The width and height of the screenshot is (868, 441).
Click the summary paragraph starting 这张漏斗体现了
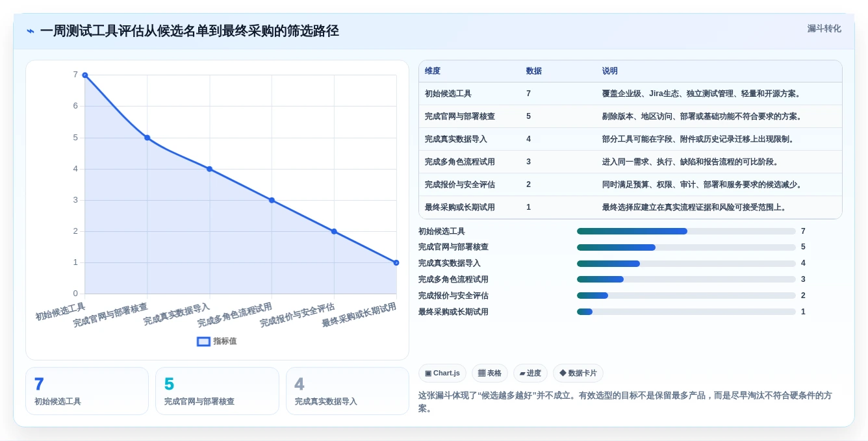pyautogui.click(x=625, y=402)
